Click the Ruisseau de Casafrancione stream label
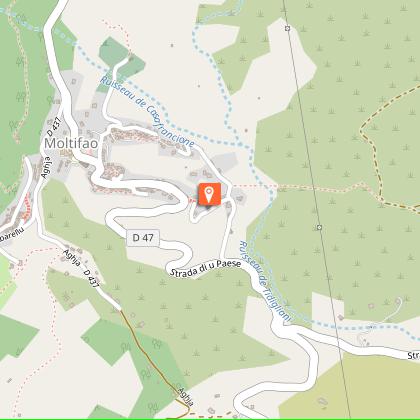This screenshot has width=420, height=420. pyautogui.click(x=147, y=112)
